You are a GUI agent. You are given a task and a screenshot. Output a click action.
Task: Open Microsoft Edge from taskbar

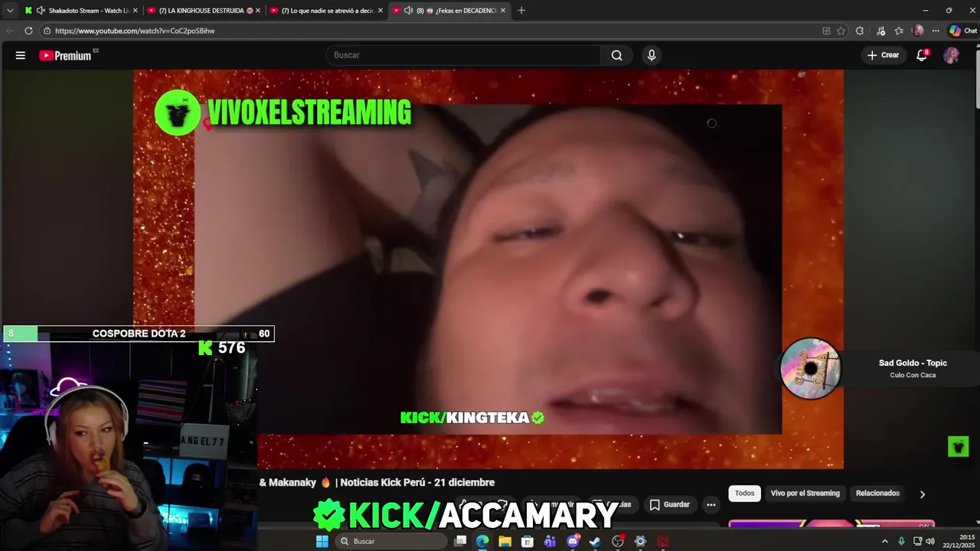pos(482,541)
